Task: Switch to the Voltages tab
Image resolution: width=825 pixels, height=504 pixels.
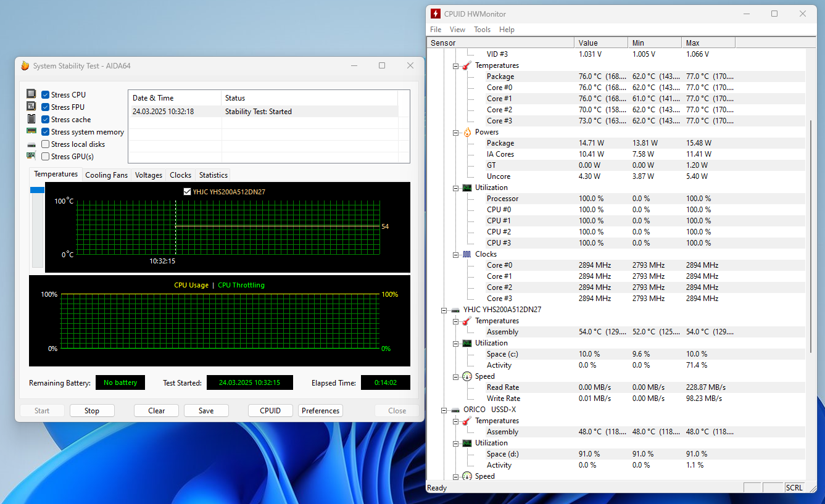Action: tap(149, 175)
